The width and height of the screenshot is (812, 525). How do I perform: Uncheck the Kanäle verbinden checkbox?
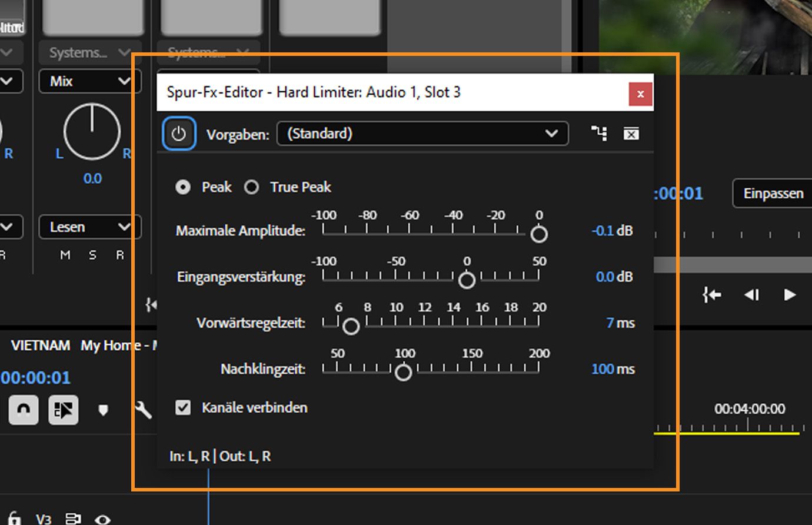point(183,407)
